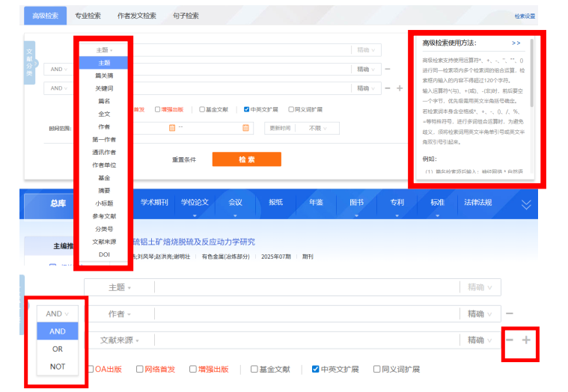Open the 文献分类 side panel tab
The height and width of the screenshot is (392, 568).
29,61
